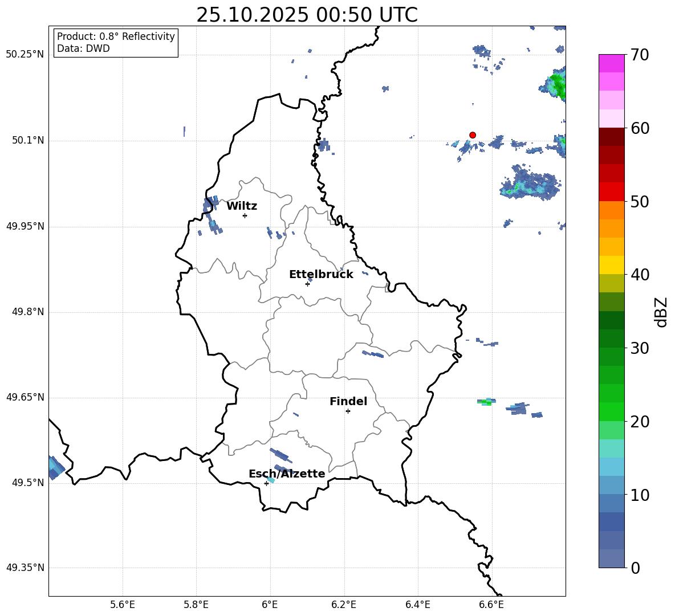
Task: Click the 6.2°E longitude label
Action: [344, 605]
